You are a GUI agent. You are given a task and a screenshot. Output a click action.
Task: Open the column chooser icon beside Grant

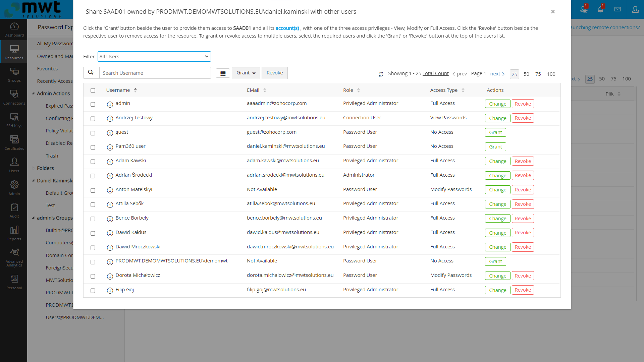pos(223,73)
